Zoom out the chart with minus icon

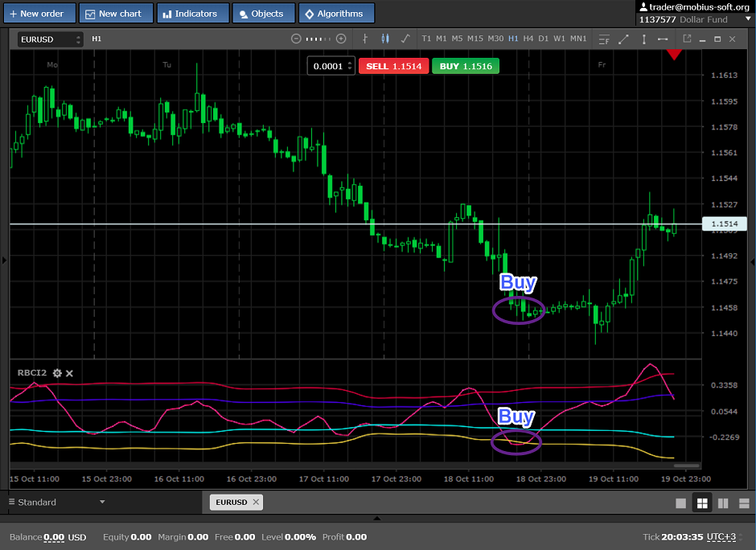tap(296, 39)
